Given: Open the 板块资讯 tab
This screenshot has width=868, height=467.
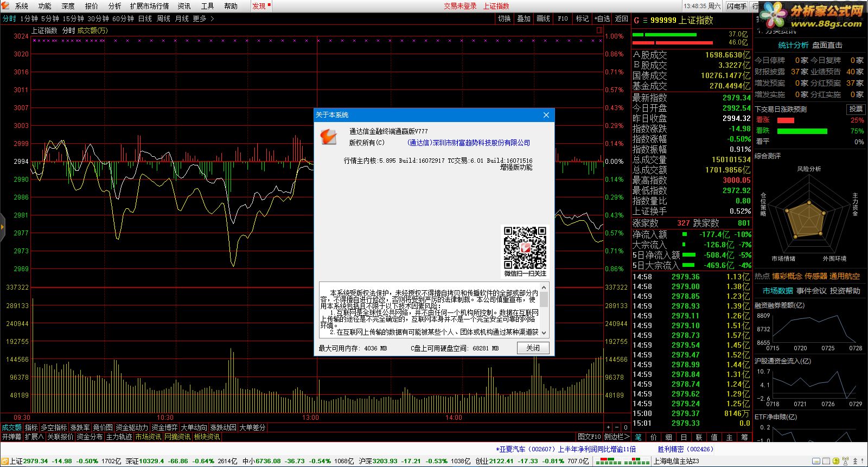Looking at the screenshot, I should coord(207,437).
